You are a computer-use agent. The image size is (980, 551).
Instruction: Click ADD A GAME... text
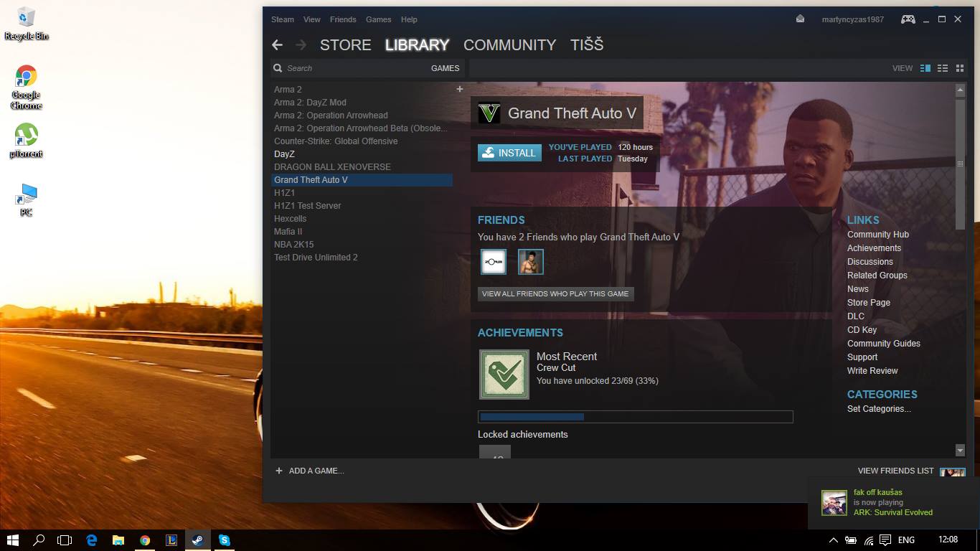point(316,471)
